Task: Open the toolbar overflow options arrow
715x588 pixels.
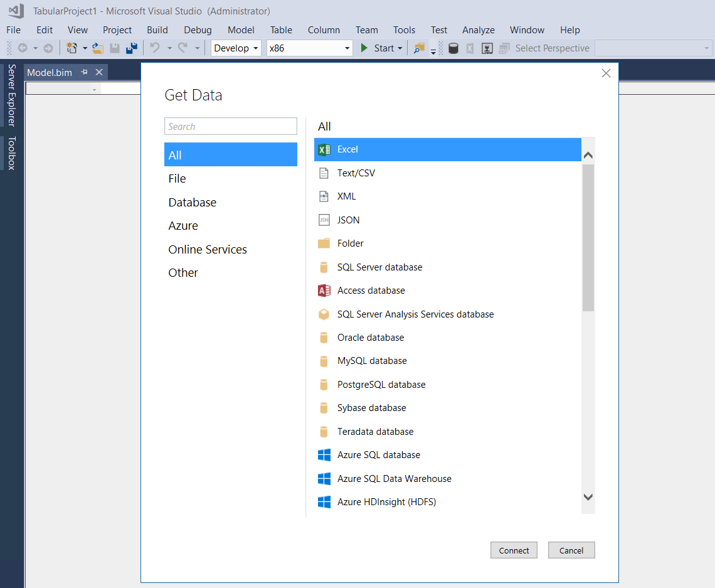Action: [433, 51]
